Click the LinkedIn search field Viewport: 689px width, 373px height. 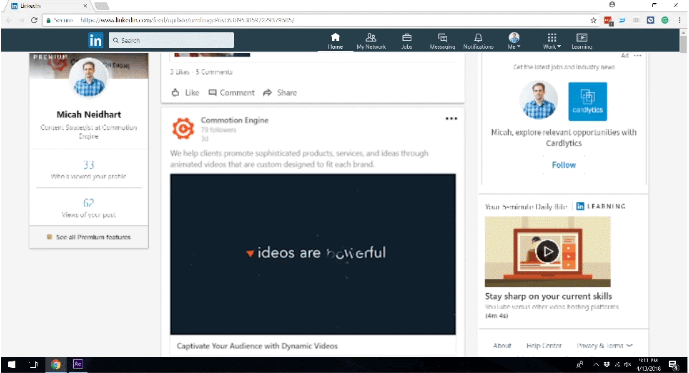171,40
